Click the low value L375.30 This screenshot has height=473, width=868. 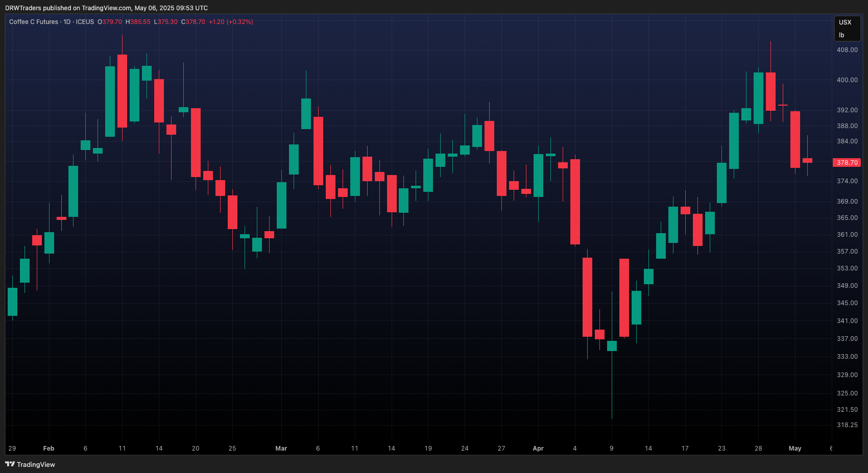[x=166, y=22]
